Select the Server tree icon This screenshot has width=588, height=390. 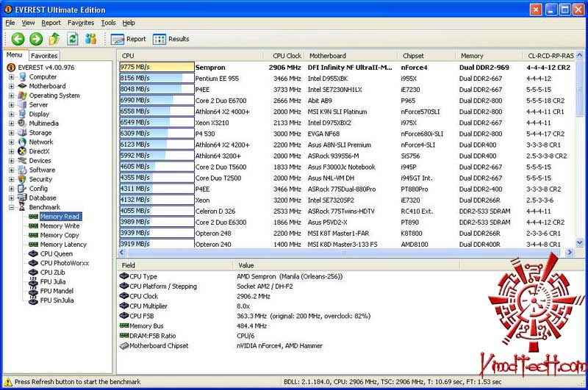coord(23,105)
